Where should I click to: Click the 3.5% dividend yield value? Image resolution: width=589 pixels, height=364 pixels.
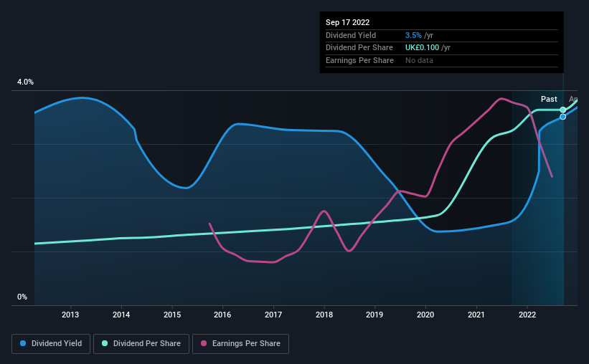(413, 35)
